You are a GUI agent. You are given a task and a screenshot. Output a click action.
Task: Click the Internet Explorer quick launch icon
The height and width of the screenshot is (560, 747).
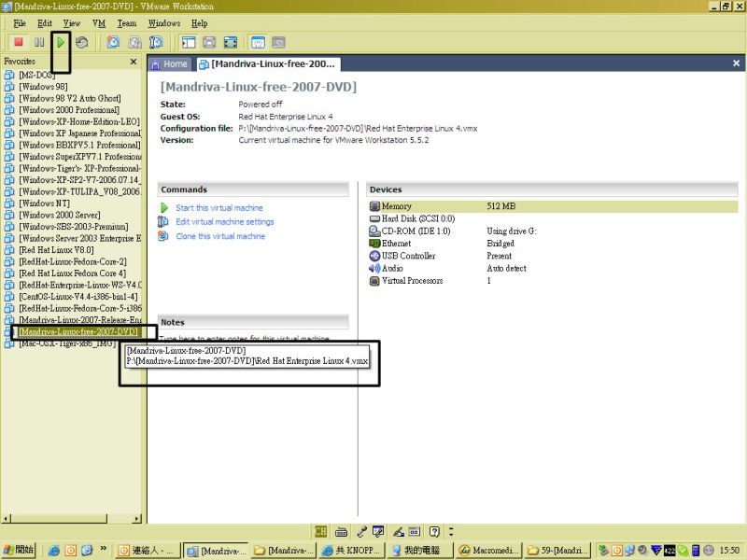click(54, 551)
